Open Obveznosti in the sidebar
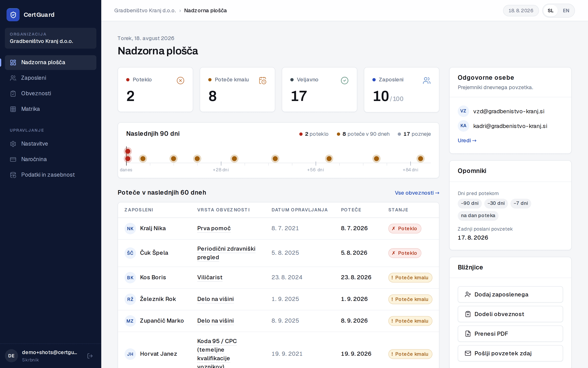 pos(51,93)
